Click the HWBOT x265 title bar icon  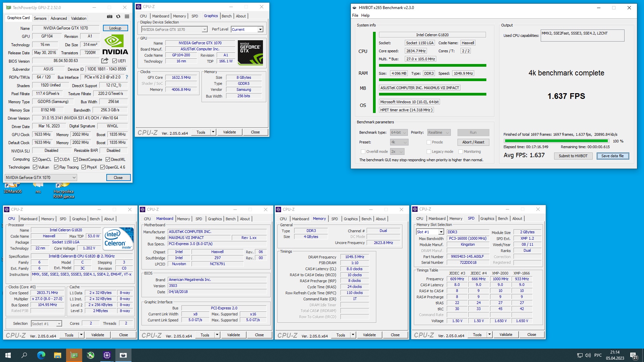[355, 7]
